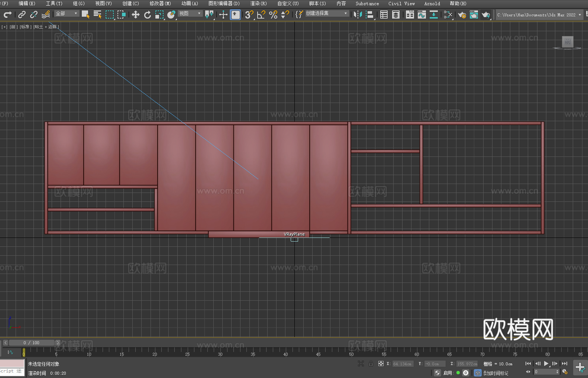Open the 修改器(M) menu
Screen dimensions: 588x378
[x=160, y=3]
